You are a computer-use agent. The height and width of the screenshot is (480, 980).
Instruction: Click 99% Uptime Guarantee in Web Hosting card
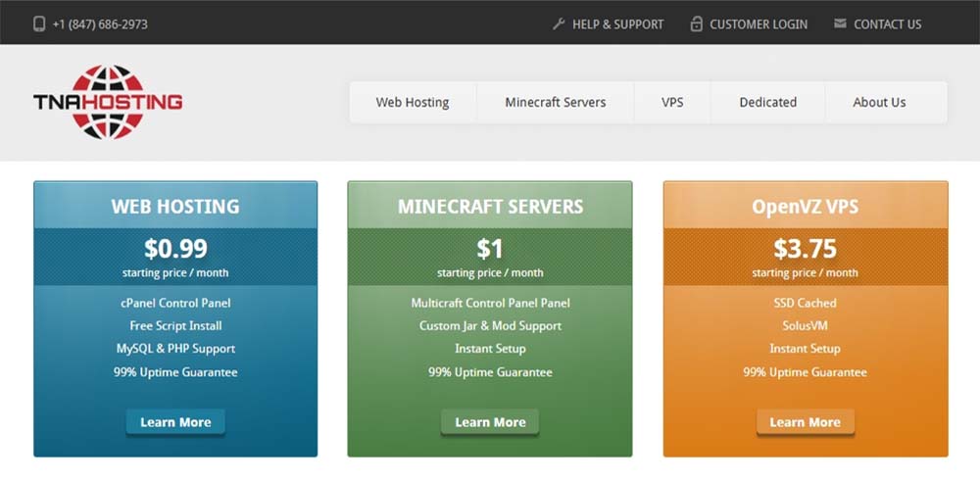[175, 372]
